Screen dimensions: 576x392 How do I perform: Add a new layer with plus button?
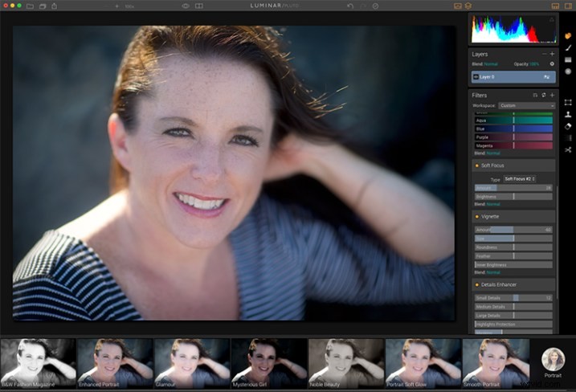pos(552,54)
